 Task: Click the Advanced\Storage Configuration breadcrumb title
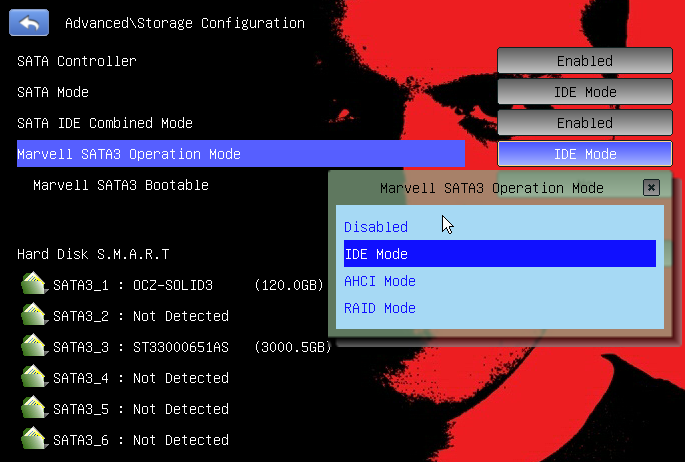pyautogui.click(x=185, y=23)
